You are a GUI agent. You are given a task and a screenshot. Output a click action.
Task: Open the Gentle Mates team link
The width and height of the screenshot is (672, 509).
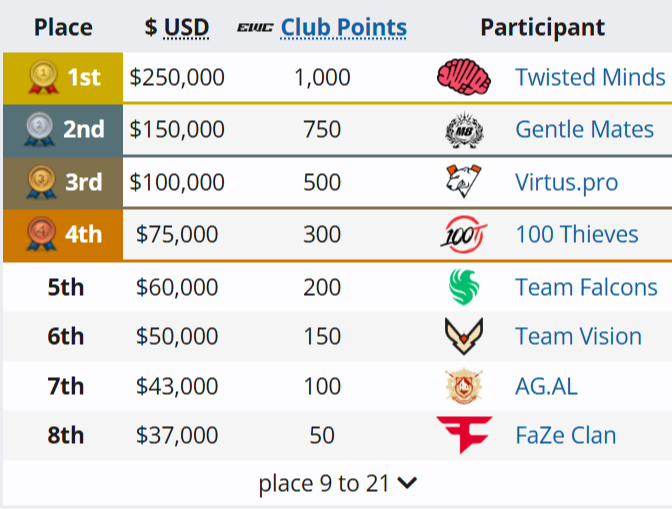(x=585, y=130)
